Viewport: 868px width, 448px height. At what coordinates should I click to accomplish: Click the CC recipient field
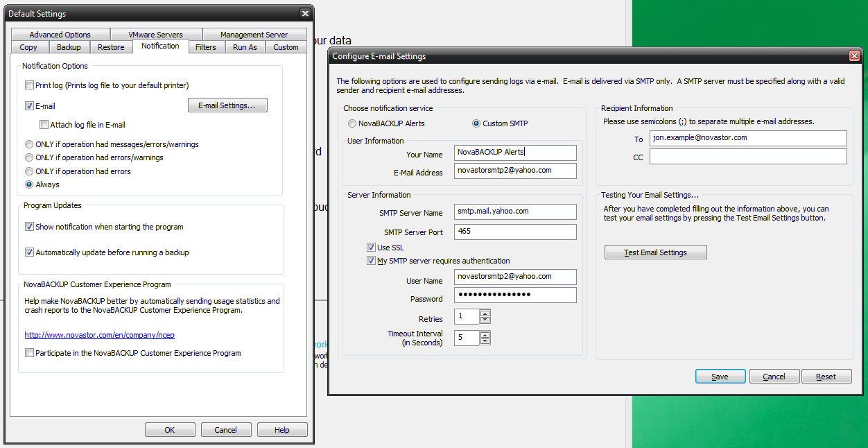pyautogui.click(x=748, y=157)
